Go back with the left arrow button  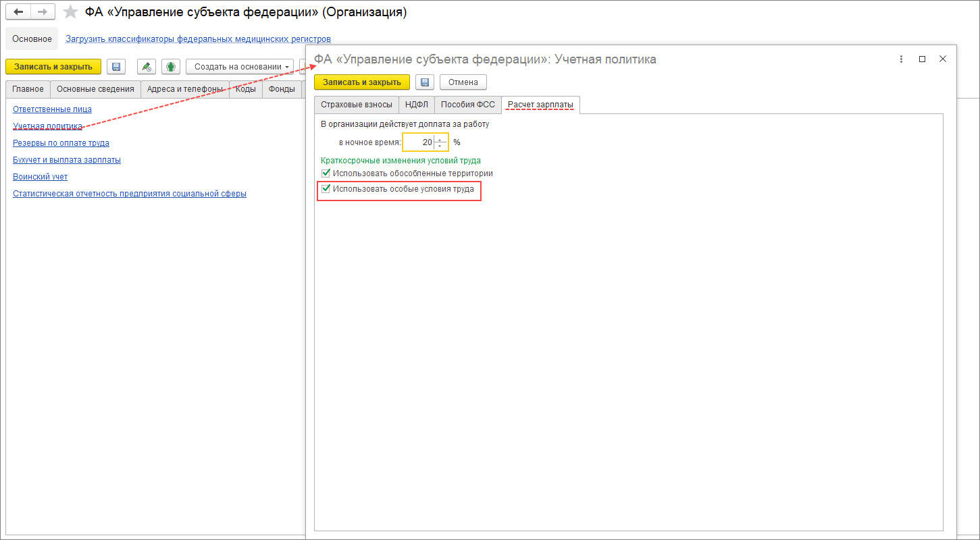pyautogui.click(x=18, y=12)
